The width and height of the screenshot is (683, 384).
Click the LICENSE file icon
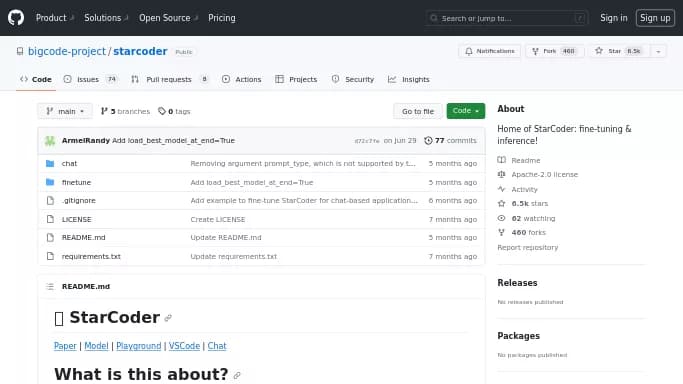pos(50,219)
